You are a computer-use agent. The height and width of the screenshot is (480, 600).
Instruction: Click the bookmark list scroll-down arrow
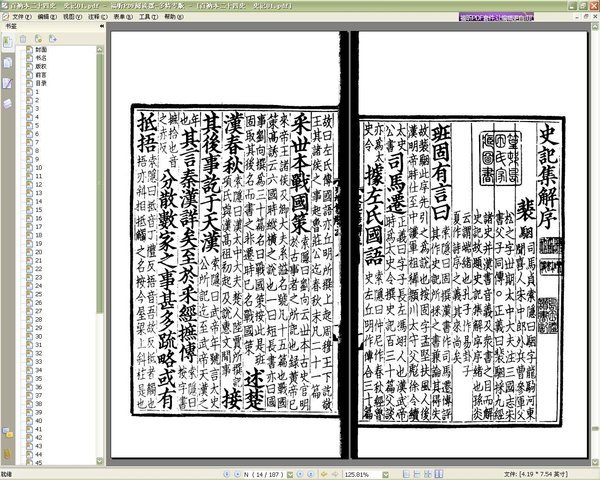coord(100,461)
